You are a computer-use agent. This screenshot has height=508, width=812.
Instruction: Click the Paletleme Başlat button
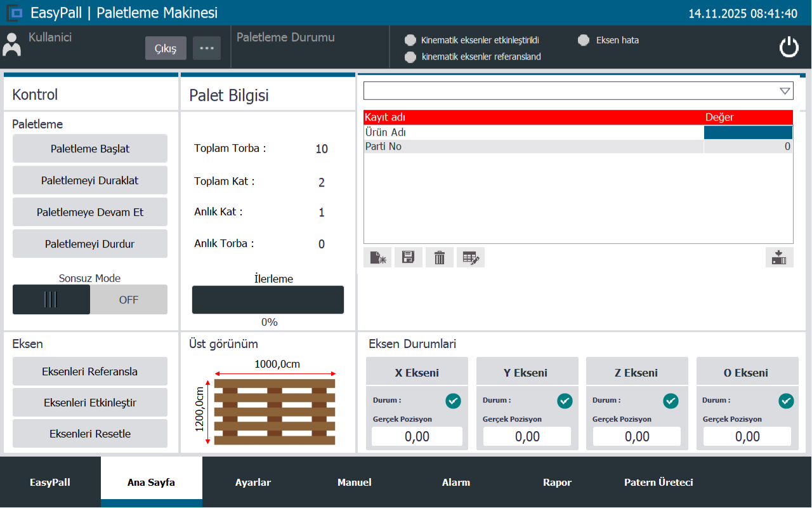click(90, 149)
